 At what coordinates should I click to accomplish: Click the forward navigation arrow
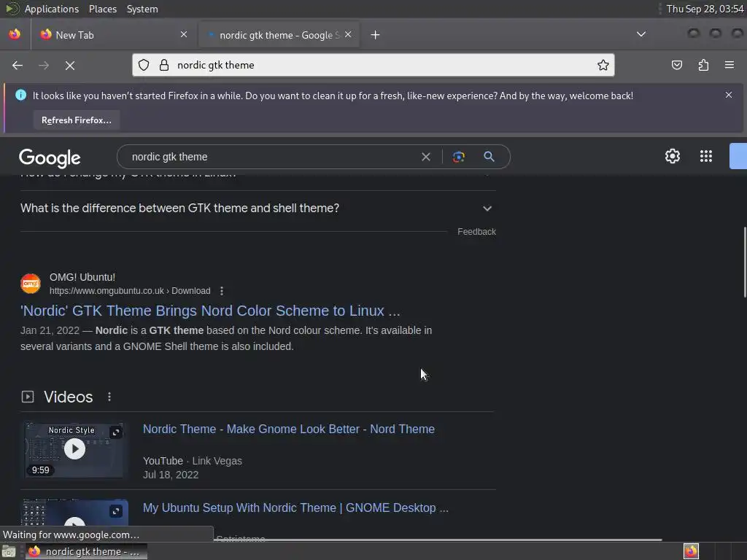(44, 65)
